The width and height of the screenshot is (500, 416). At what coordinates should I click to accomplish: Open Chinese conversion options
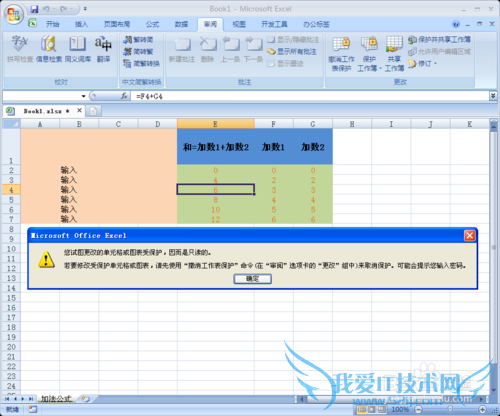click(141, 63)
